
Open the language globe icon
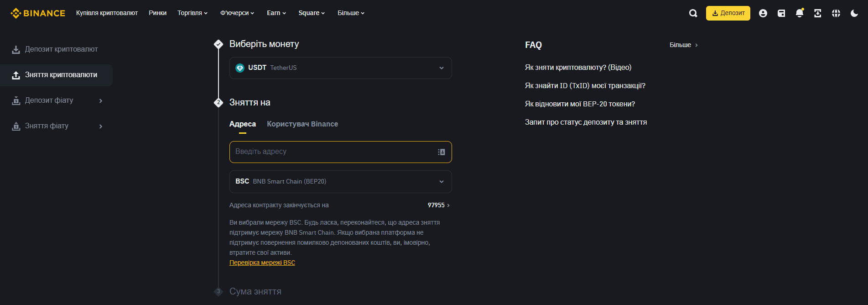836,13
